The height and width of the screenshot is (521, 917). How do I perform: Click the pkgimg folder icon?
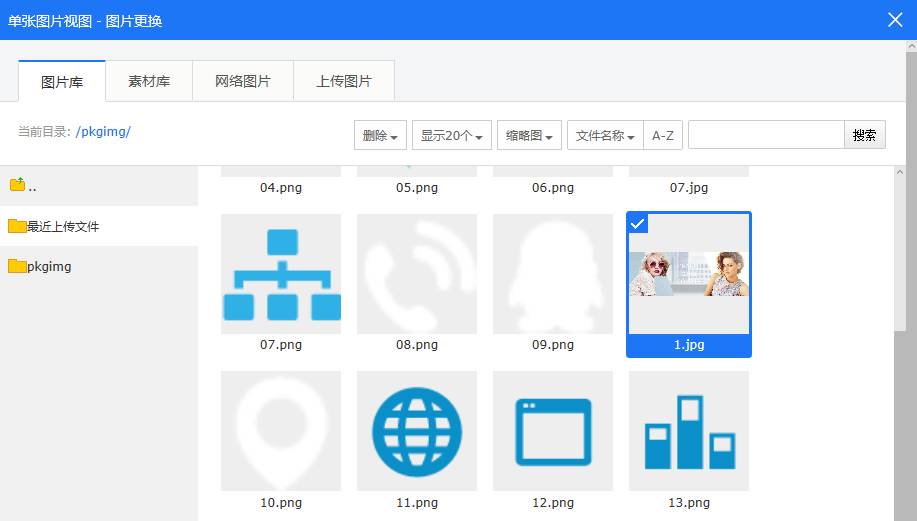(x=17, y=265)
